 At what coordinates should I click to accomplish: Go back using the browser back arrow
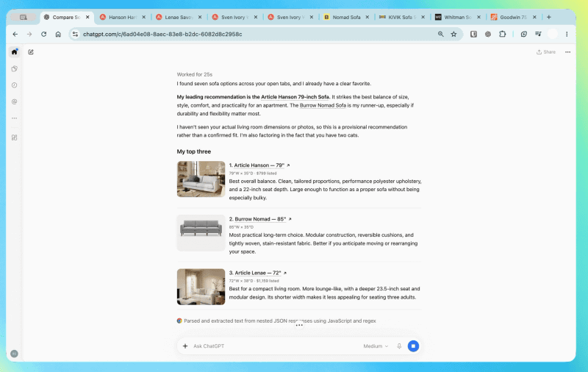click(x=15, y=34)
